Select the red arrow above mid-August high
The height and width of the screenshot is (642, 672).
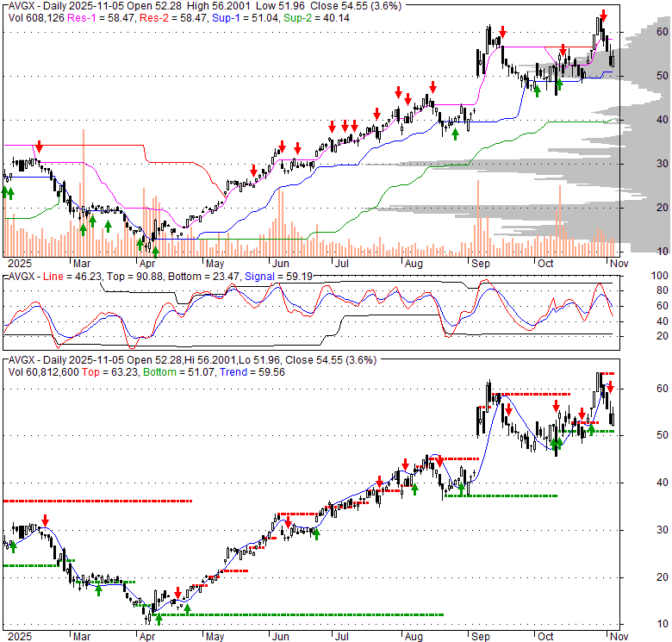(x=432, y=87)
